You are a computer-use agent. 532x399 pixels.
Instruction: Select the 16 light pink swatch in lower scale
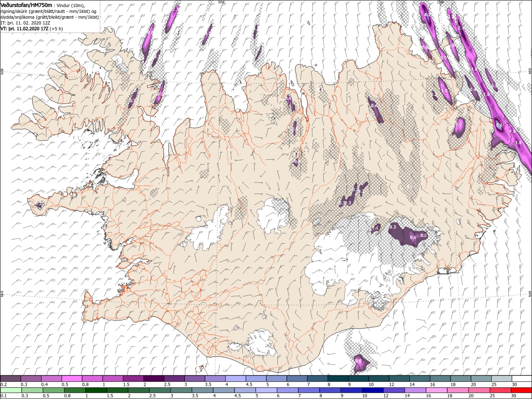[436, 390]
